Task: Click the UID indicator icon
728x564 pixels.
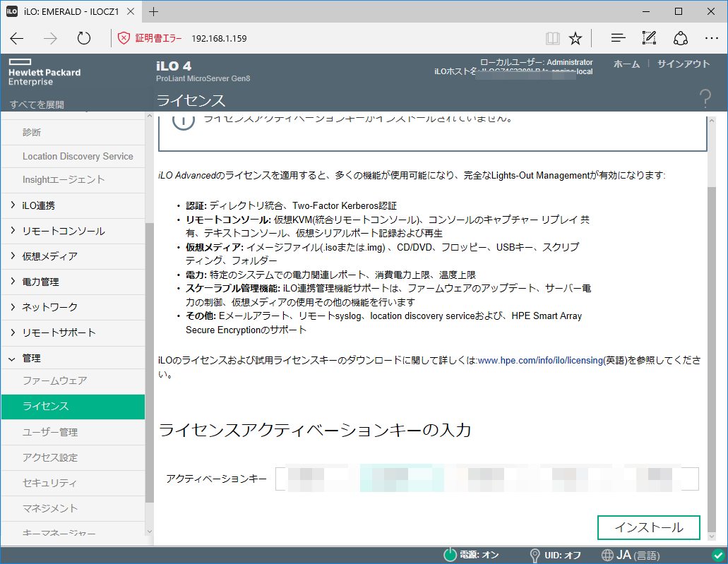Action: (x=535, y=556)
